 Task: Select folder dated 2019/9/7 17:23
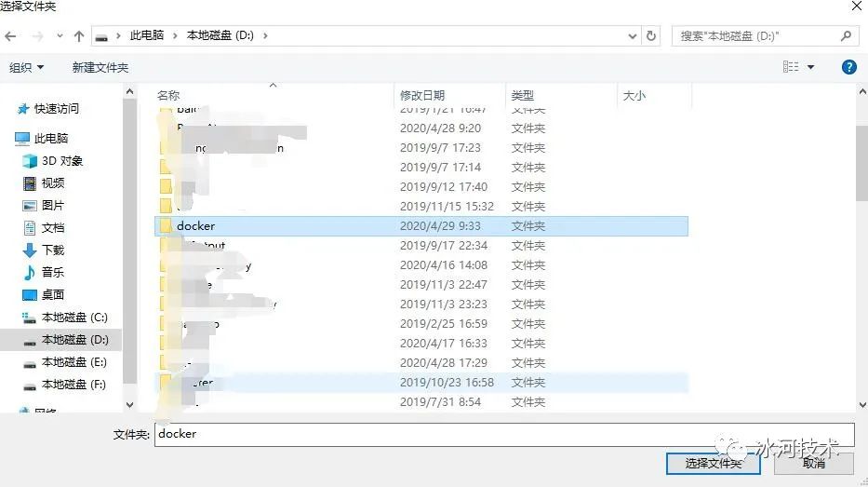click(421, 148)
